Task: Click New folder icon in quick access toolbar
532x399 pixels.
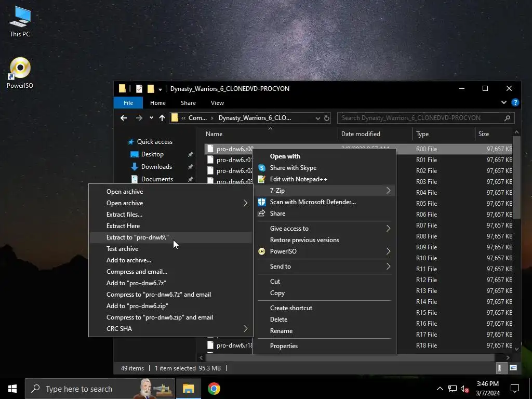Action: pyautogui.click(x=151, y=89)
